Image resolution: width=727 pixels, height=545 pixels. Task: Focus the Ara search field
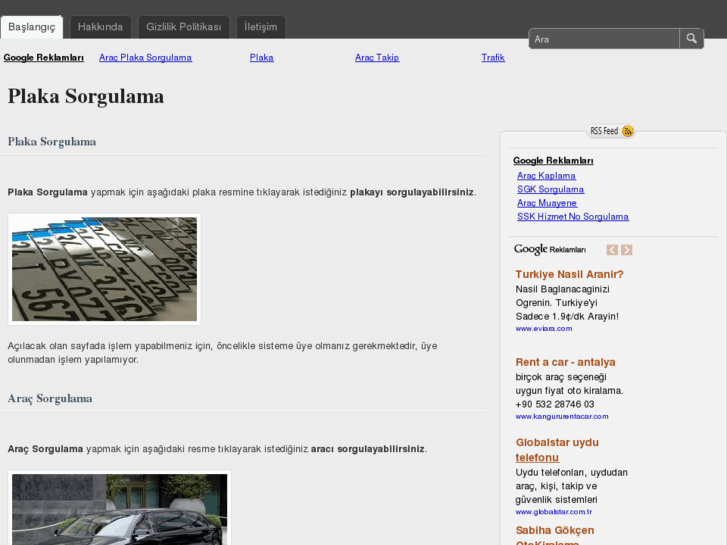click(x=604, y=39)
